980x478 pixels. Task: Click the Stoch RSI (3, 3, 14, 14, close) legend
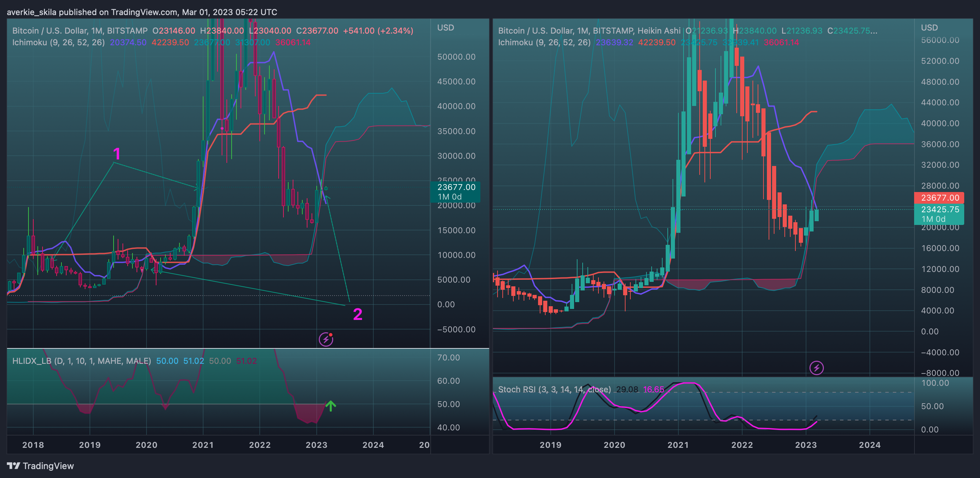[555, 390]
